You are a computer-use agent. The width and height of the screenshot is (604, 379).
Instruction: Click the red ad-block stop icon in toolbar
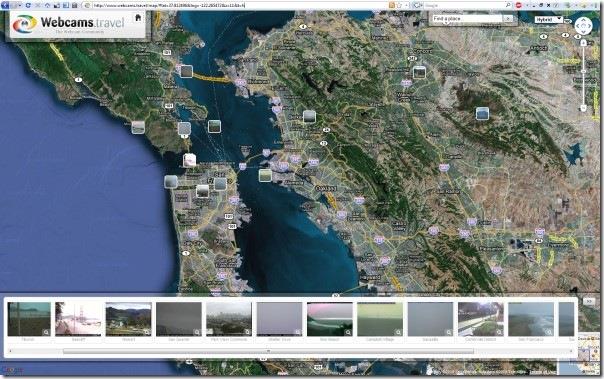pos(519,5)
